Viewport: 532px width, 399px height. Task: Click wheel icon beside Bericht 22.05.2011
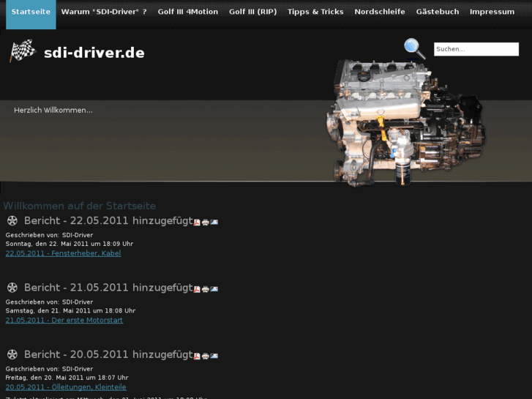[12, 220]
